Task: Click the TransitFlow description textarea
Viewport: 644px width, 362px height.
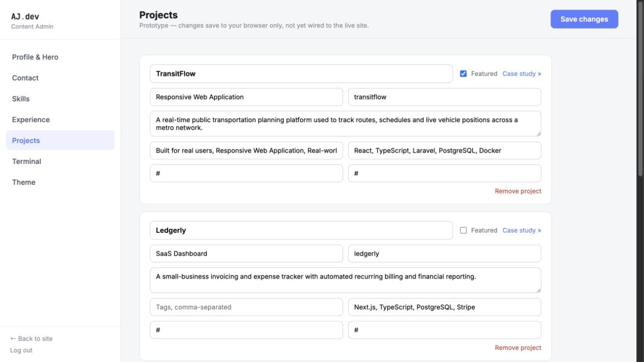Action: click(346, 124)
